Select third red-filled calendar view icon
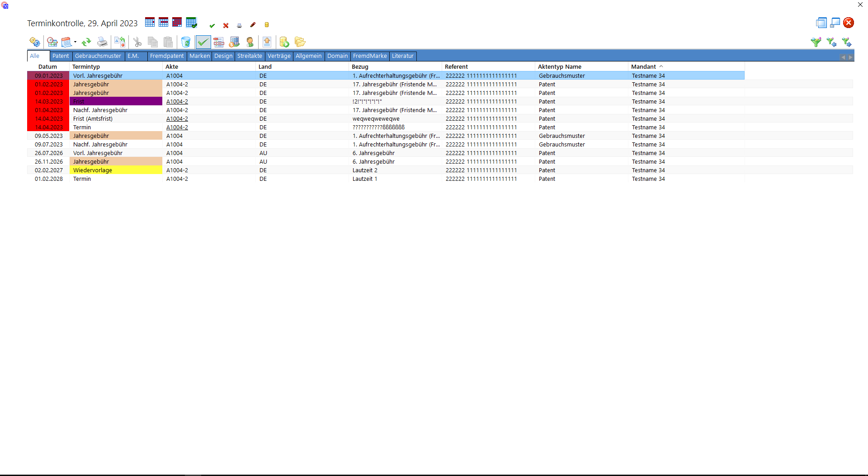 177,22
